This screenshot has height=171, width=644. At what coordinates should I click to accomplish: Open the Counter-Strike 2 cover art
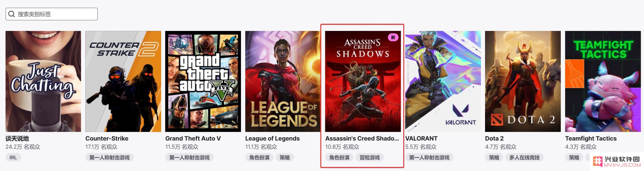pos(123,81)
